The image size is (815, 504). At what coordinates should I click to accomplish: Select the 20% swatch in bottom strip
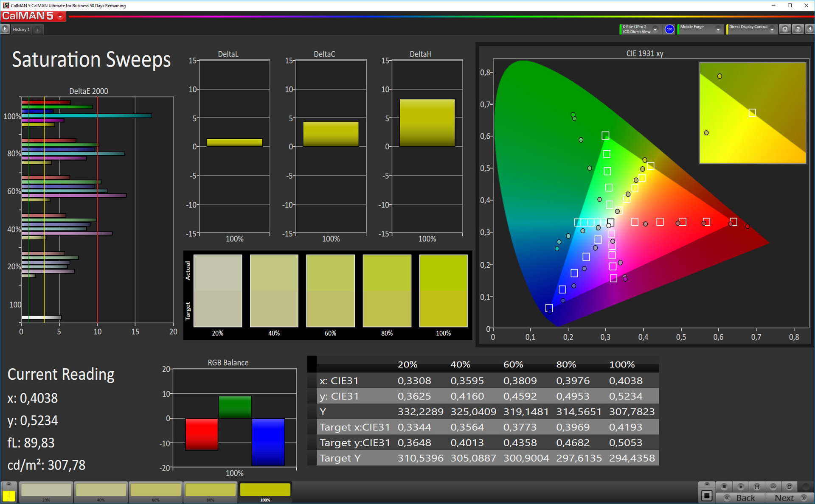[x=46, y=490]
